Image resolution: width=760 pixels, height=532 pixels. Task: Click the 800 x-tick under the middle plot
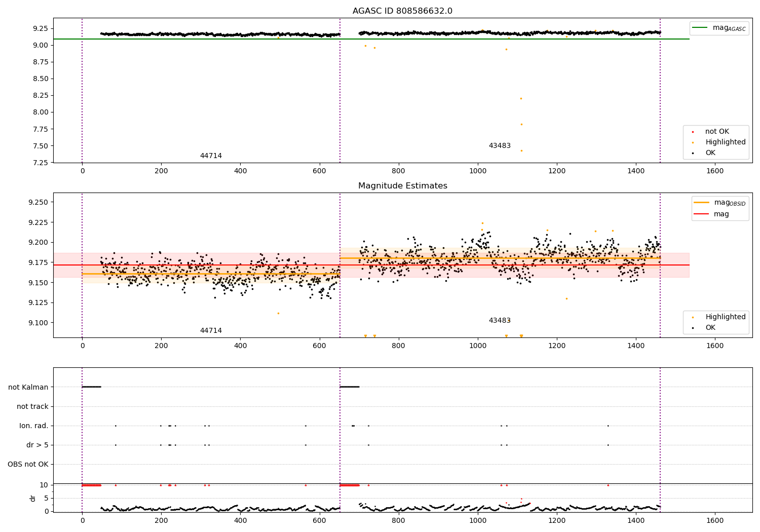pos(398,346)
